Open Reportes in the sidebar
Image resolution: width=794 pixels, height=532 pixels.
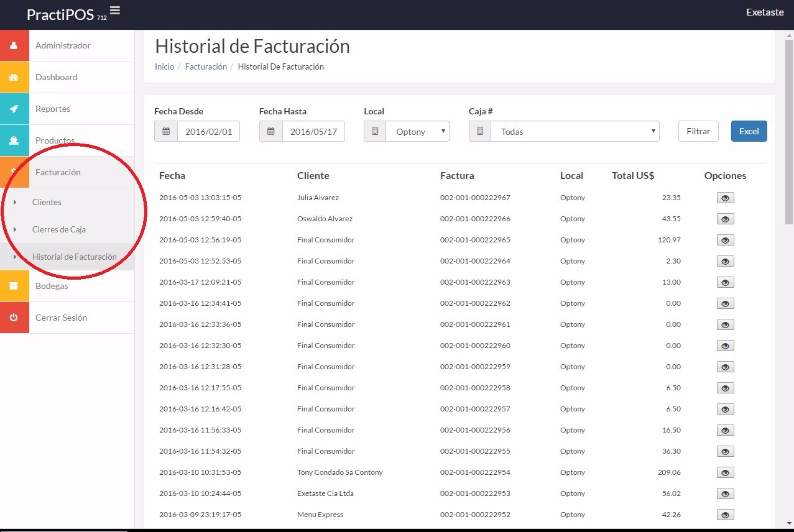pyautogui.click(x=67, y=109)
